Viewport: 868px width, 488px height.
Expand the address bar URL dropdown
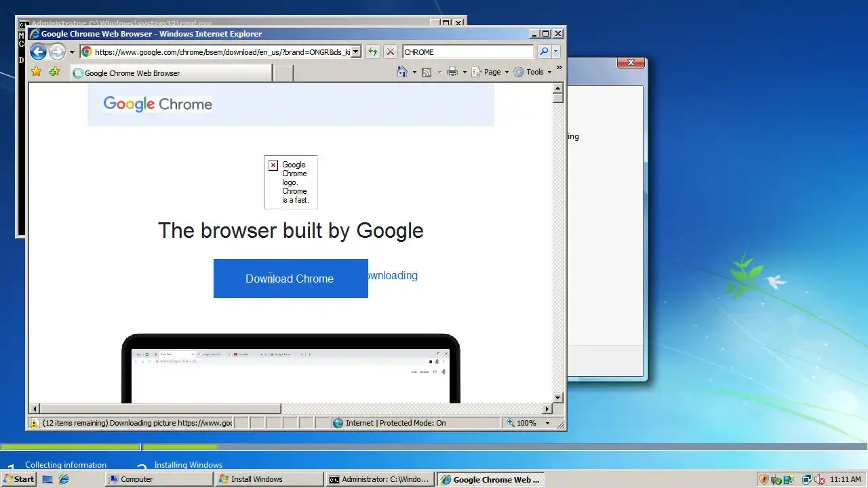[356, 52]
